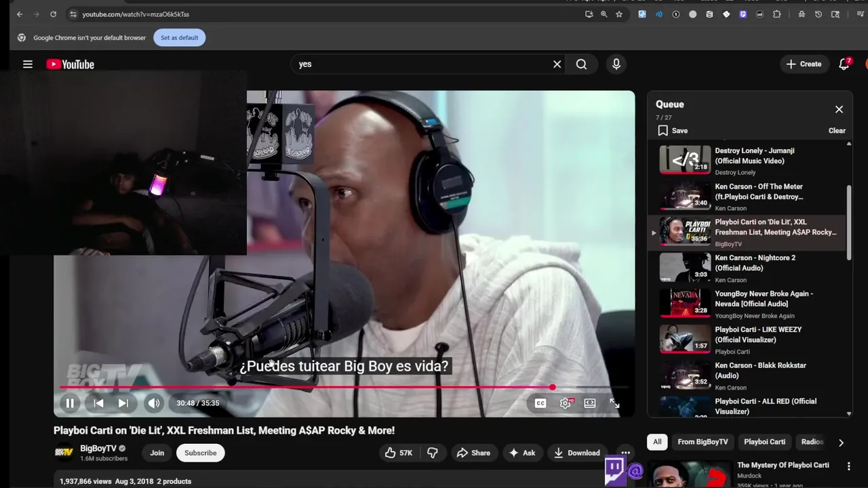Play Destroy Lonely - Jumanji from queue
The image size is (868, 488).
click(x=747, y=161)
